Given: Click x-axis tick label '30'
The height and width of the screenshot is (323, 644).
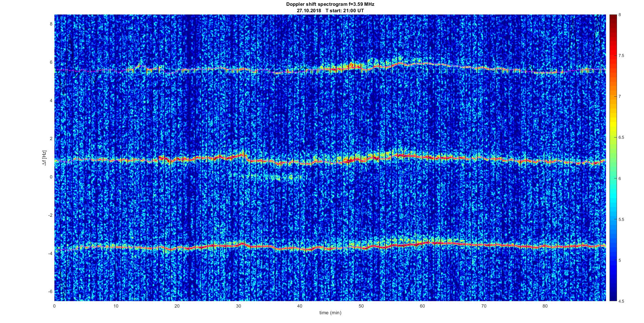Looking at the screenshot, I should point(238,306).
